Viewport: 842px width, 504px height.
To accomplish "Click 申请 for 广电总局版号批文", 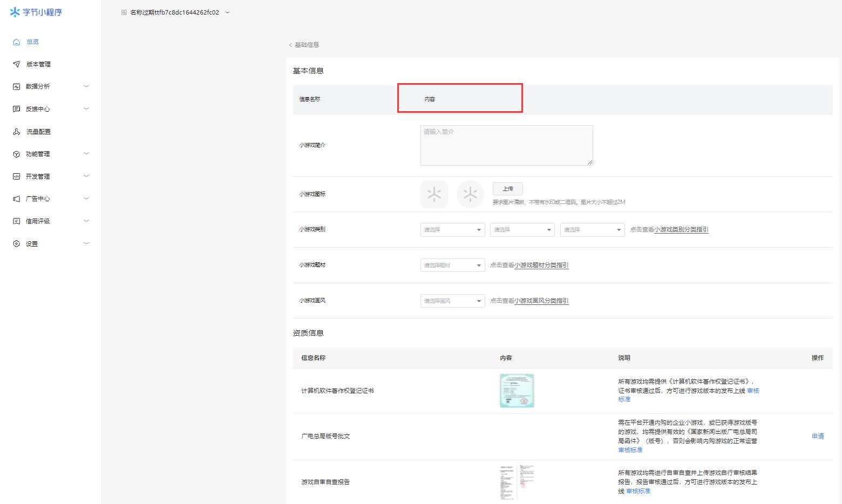I will point(818,436).
